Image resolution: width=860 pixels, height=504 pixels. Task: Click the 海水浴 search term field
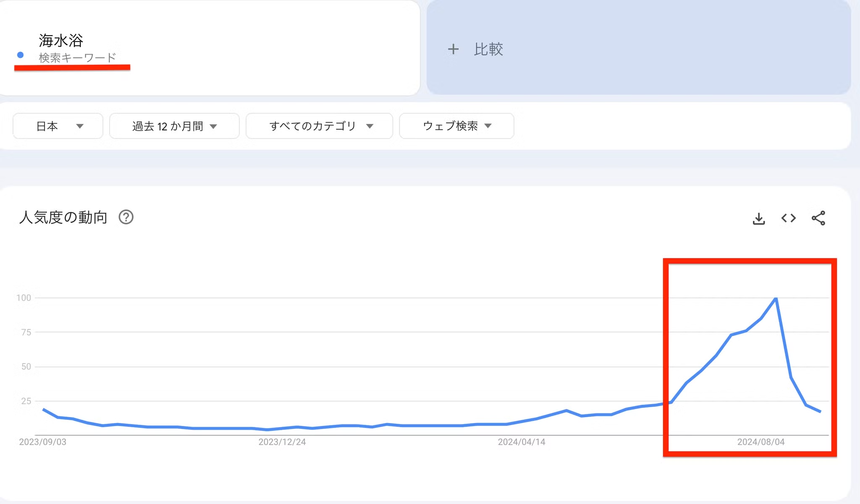click(61, 41)
